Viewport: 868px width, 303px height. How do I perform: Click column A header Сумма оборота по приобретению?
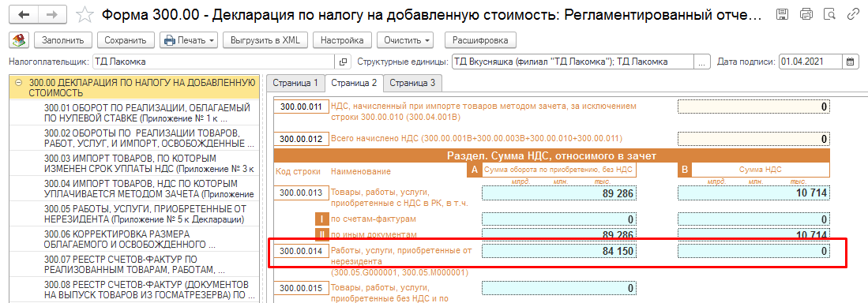click(x=558, y=170)
